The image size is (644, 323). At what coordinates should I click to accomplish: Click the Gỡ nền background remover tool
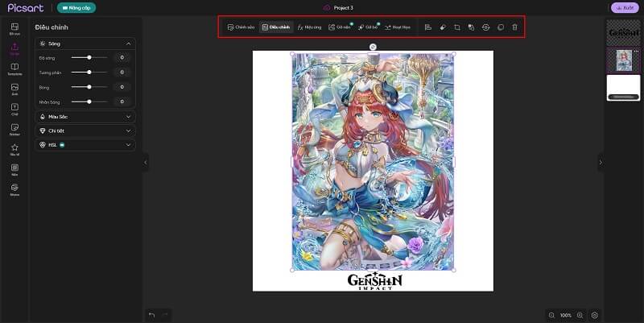(x=340, y=27)
